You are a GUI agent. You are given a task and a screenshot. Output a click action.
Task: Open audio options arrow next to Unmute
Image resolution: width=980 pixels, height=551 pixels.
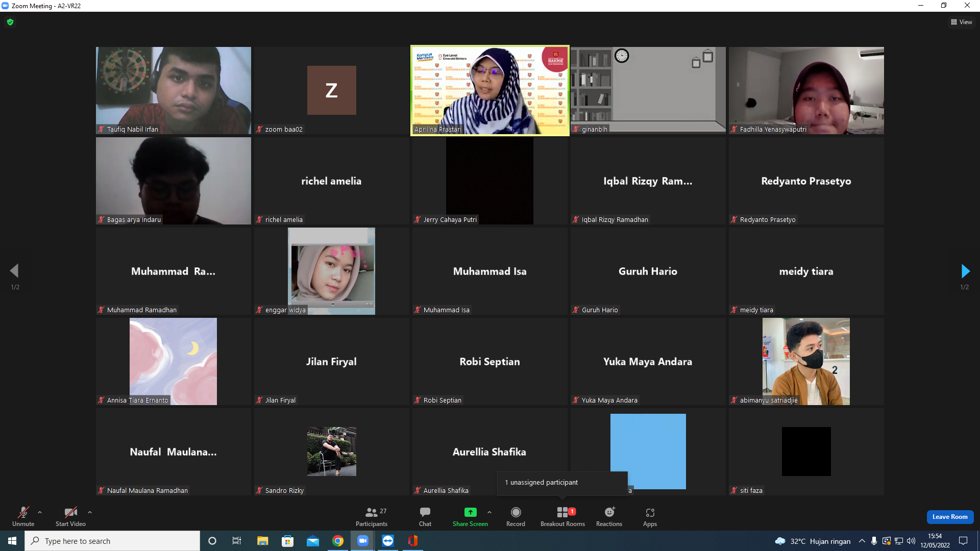pos(40,512)
